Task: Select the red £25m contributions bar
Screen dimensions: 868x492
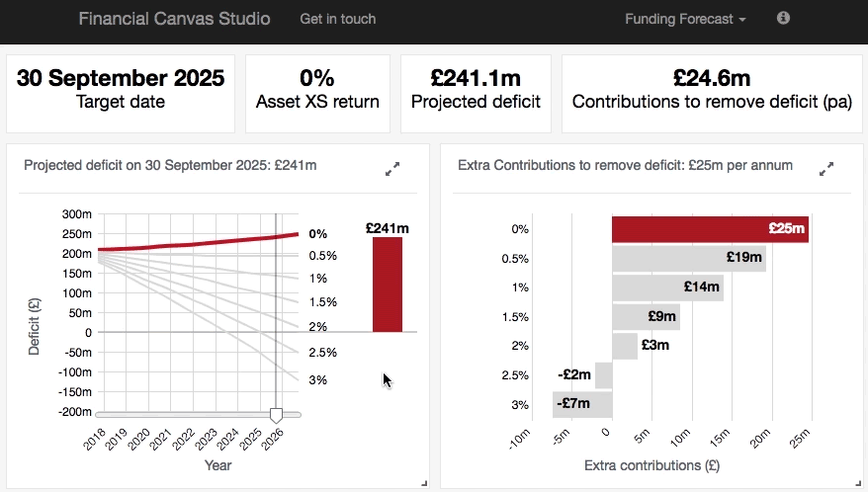Action: click(x=710, y=229)
